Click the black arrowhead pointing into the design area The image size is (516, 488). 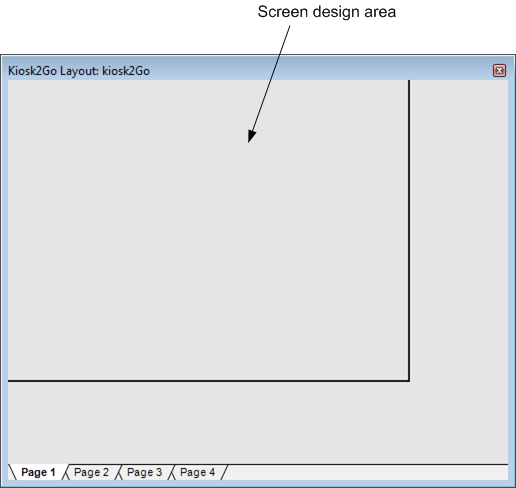(x=251, y=136)
